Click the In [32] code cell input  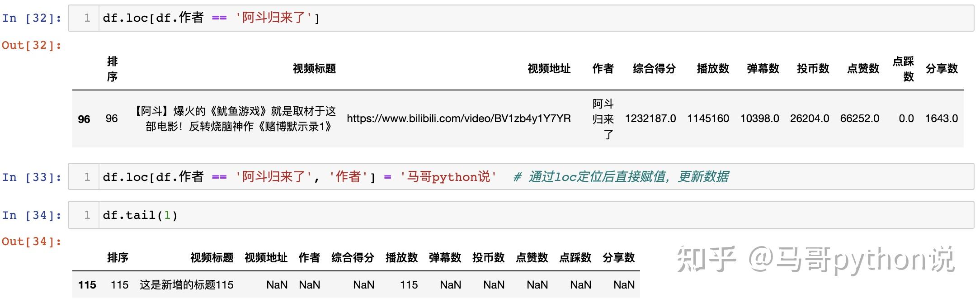coord(533,19)
